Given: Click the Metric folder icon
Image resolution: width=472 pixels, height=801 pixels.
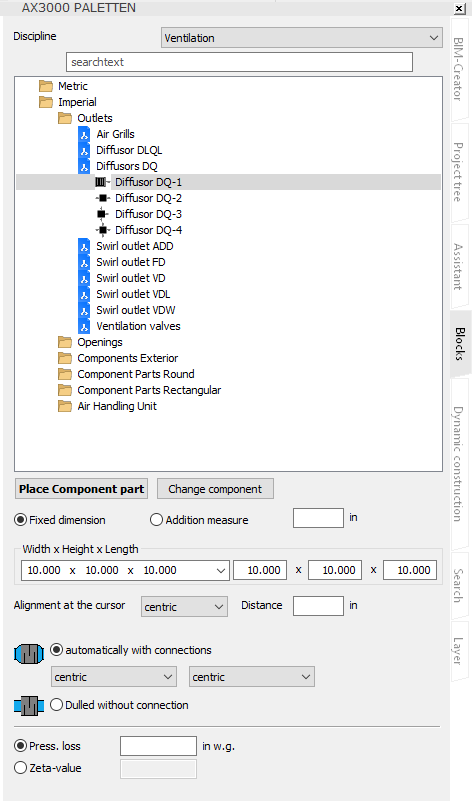Looking at the screenshot, I should click(x=46, y=86).
